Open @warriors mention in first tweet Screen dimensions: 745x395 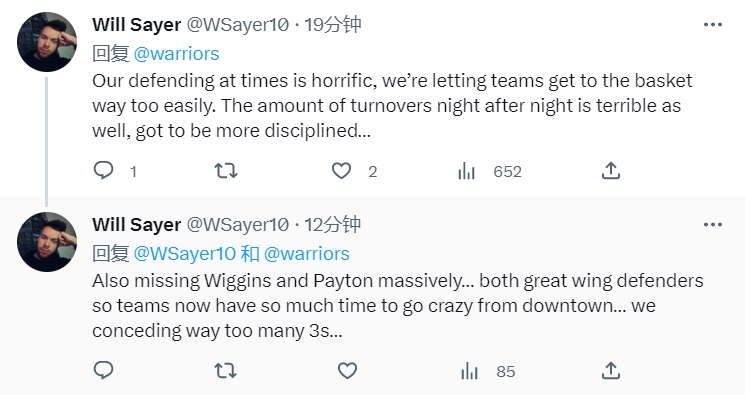click(x=176, y=54)
